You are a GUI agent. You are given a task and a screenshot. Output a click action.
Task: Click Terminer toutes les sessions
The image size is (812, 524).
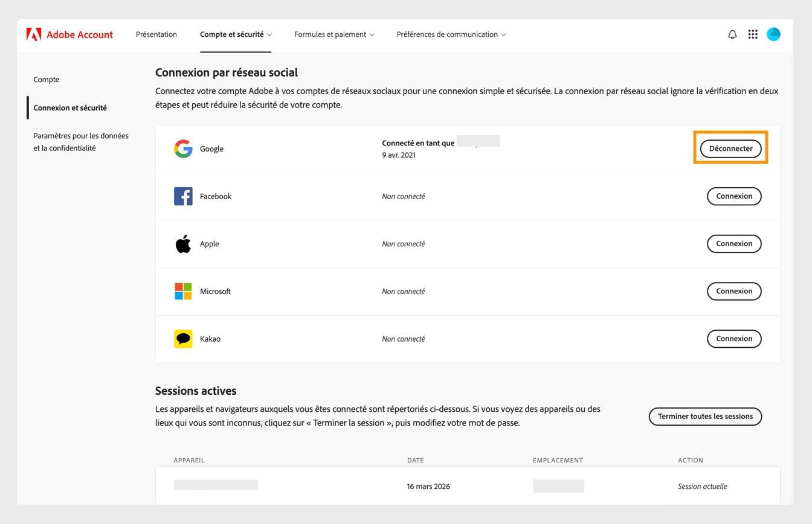coord(705,416)
